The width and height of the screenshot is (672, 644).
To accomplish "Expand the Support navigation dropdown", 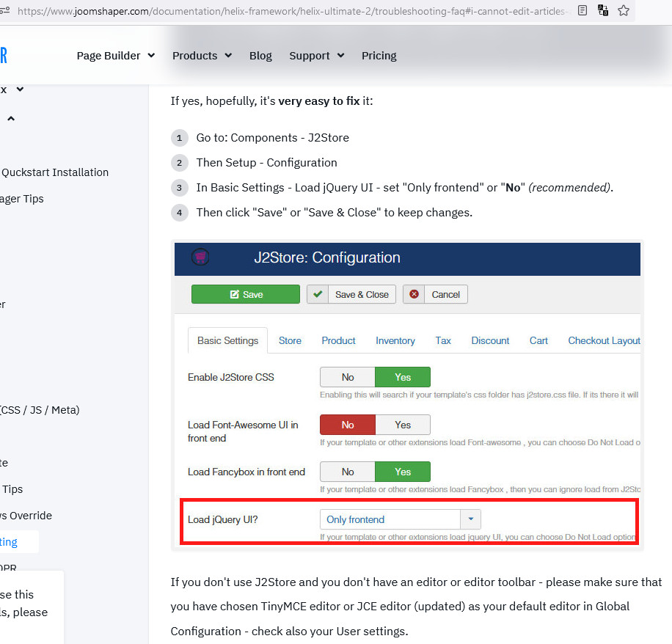I will pyautogui.click(x=316, y=56).
